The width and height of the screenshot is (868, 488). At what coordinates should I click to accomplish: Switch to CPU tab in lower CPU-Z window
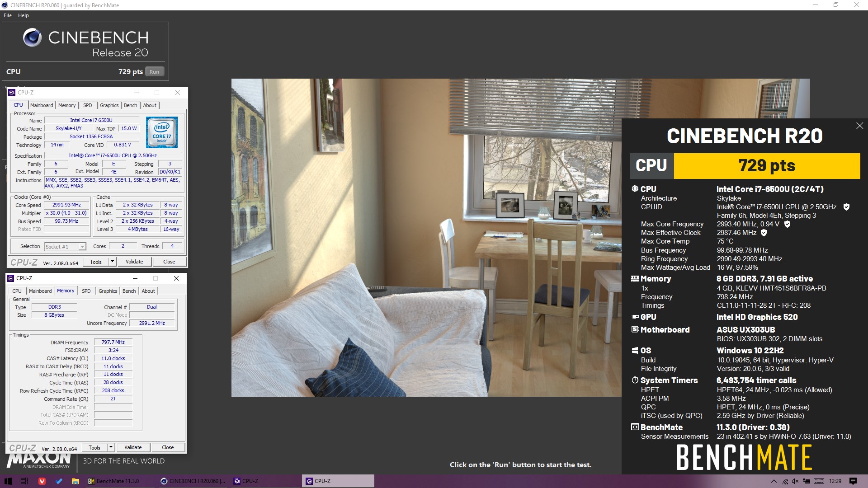[17, 291]
